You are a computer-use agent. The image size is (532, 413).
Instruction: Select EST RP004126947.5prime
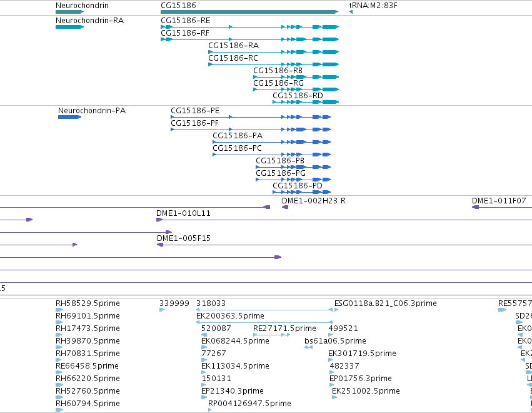tap(249, 404)
